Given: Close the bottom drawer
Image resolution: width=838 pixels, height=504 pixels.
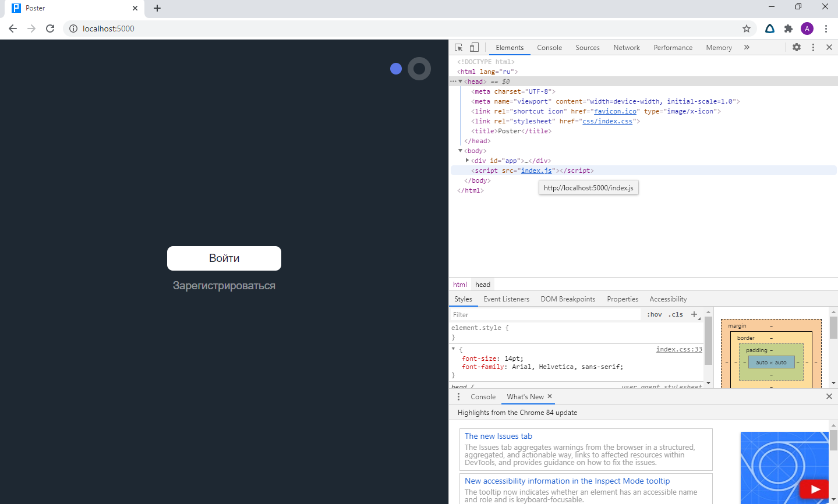Looking at the screenshot, I should coord(829,396).
